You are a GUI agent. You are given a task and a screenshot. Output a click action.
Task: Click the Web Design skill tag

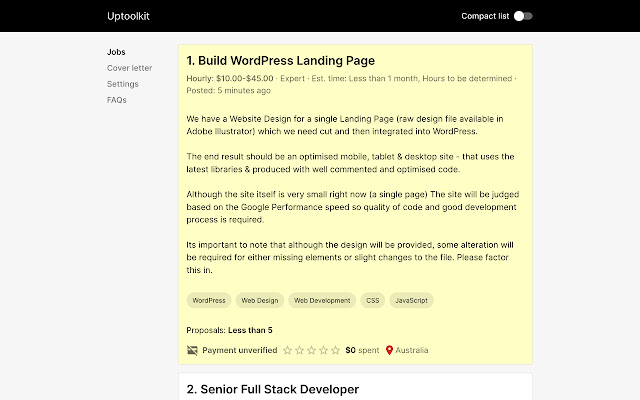click(260, 300)
